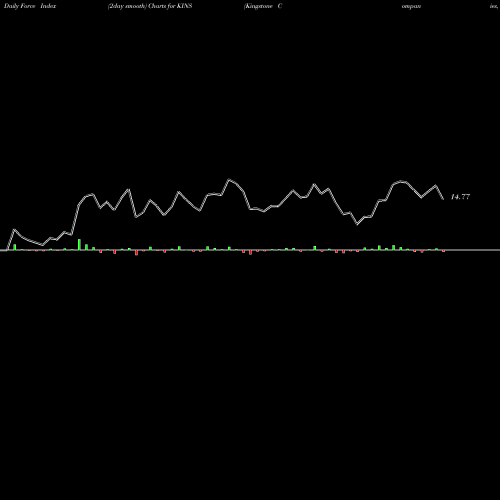Screen dimensions: 500x500
Task: Click the tallest green force index bar
Action: tap(79, 244)
